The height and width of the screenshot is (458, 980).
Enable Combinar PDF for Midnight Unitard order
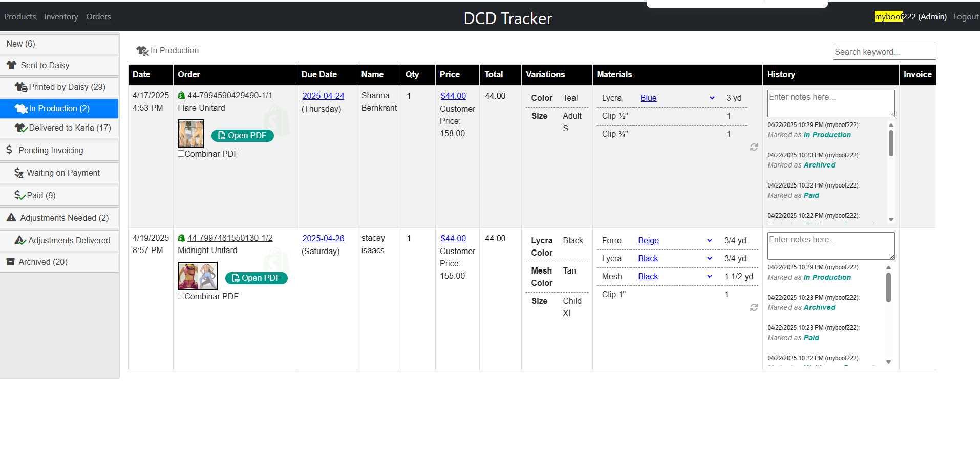tap(181, 296)
